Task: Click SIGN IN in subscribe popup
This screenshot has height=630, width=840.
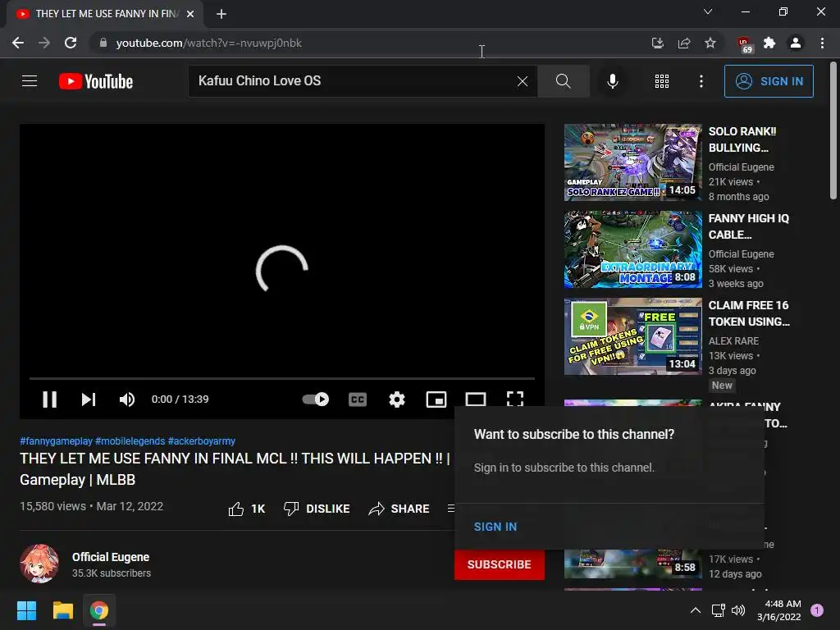Action: pos(495,527)
